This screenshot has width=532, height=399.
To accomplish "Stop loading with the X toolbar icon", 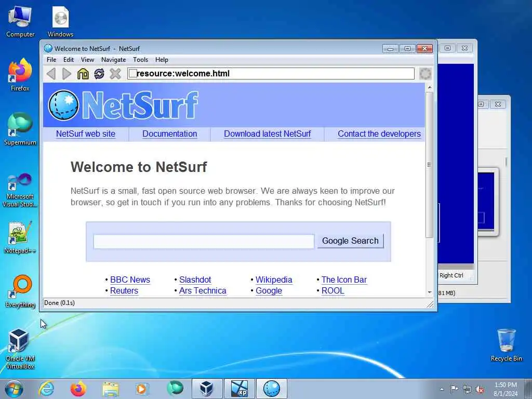I will [115, 74].
